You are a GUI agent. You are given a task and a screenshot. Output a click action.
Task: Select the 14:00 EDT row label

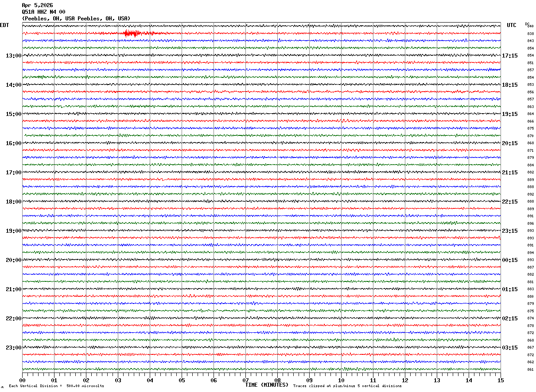click(13, 85)
